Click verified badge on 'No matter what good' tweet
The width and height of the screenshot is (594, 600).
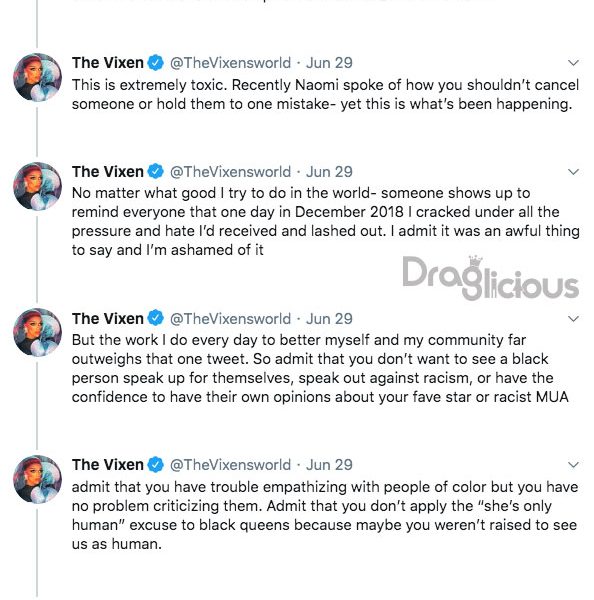coord(156,171)
